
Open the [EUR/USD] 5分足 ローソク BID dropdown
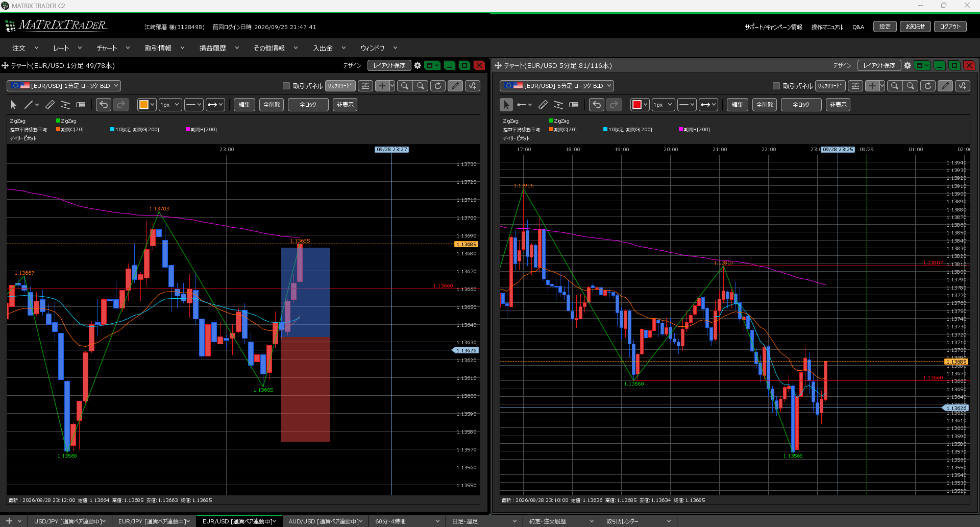pos(557,86)
